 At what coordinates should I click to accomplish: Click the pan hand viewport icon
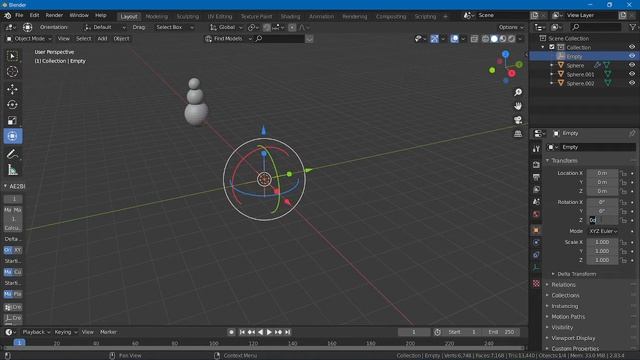coord(518,106)
